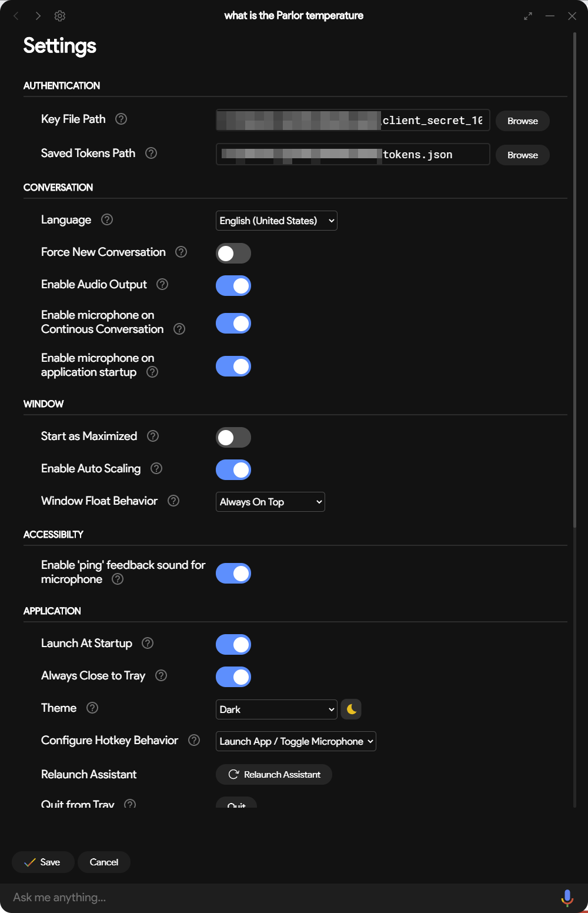Disable the Enable Audio Output toggle
The height and width of the screenshot is (913, 588).
coord(233,285)
